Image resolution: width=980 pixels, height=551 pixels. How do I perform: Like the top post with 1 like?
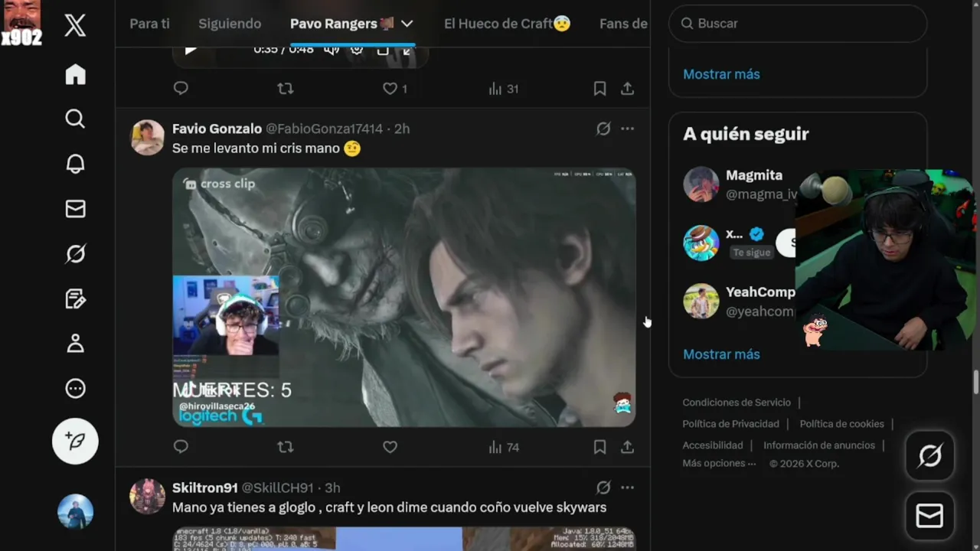click(x=395, y=89)
